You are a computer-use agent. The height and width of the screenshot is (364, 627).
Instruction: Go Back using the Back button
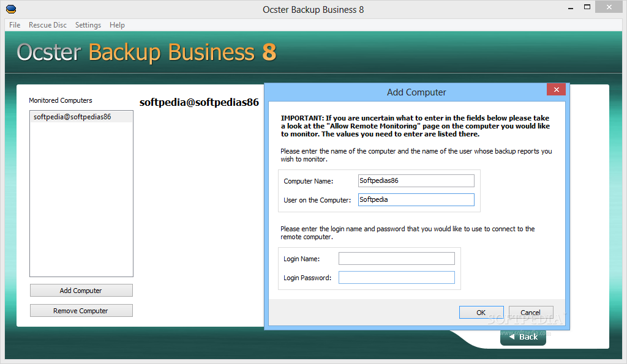pyautogui.click(x=523, y=337)
